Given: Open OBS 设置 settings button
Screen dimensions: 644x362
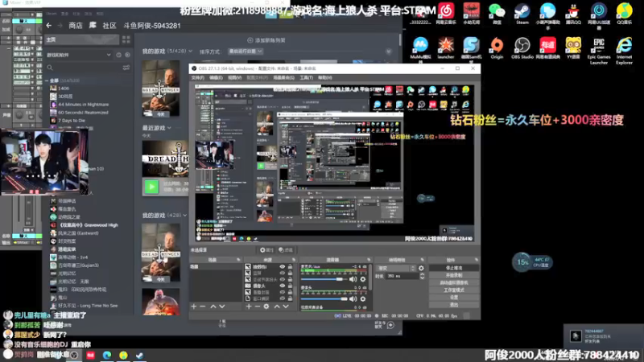Looking at the screenshot, I should point(453,297).
